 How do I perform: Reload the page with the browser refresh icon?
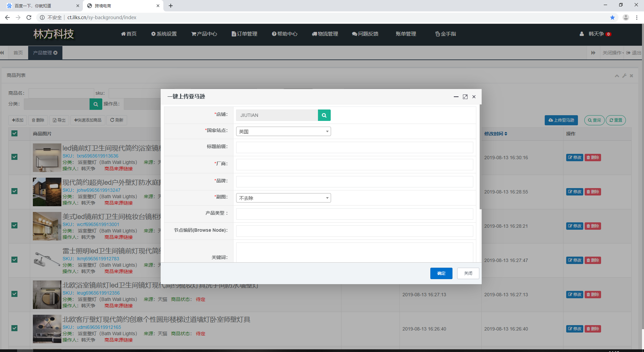[29, 17]
